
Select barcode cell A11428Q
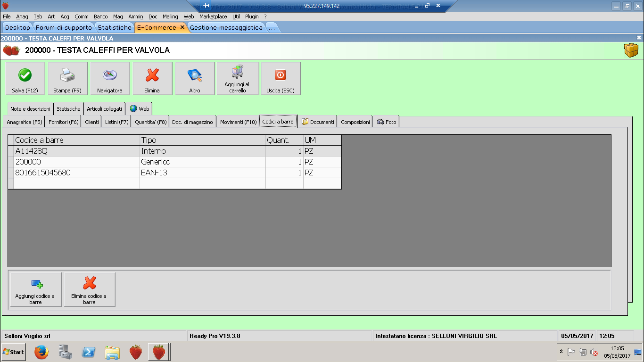(77, 151)
